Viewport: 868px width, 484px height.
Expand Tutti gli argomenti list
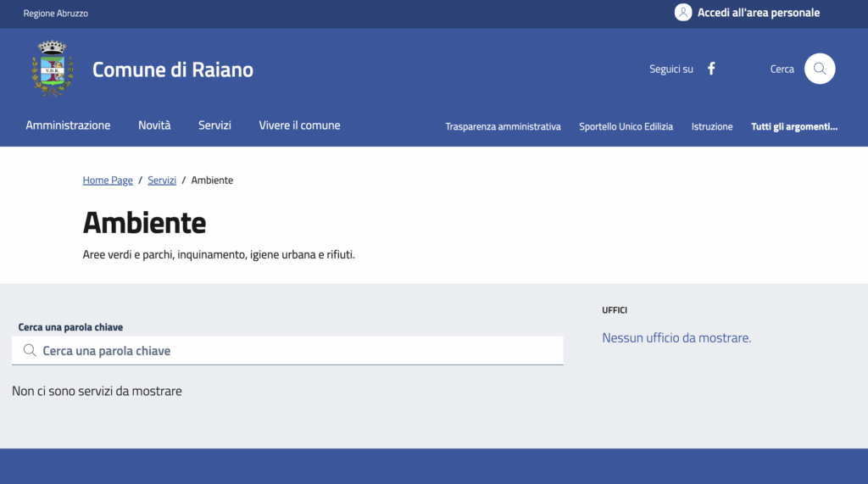click(x=794, y=126)
